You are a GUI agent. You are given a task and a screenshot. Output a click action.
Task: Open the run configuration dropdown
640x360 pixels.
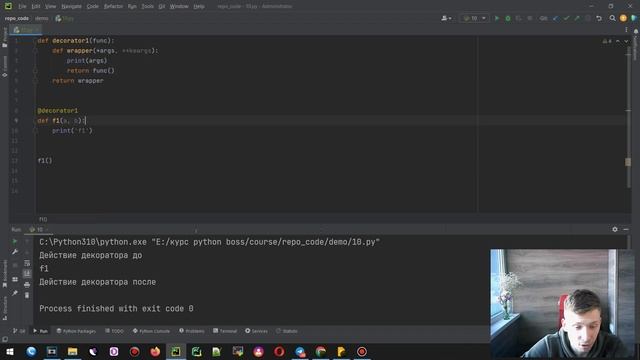point(474,18)
